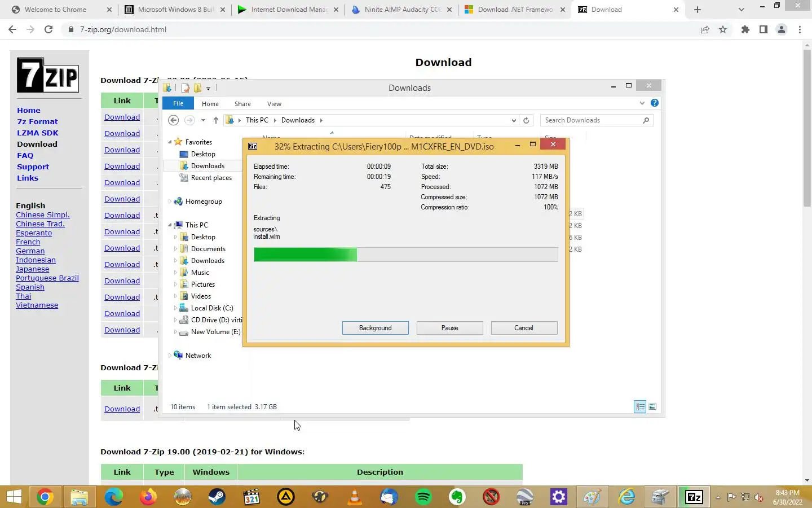Collapse This PC tree node

click(170, 225)
